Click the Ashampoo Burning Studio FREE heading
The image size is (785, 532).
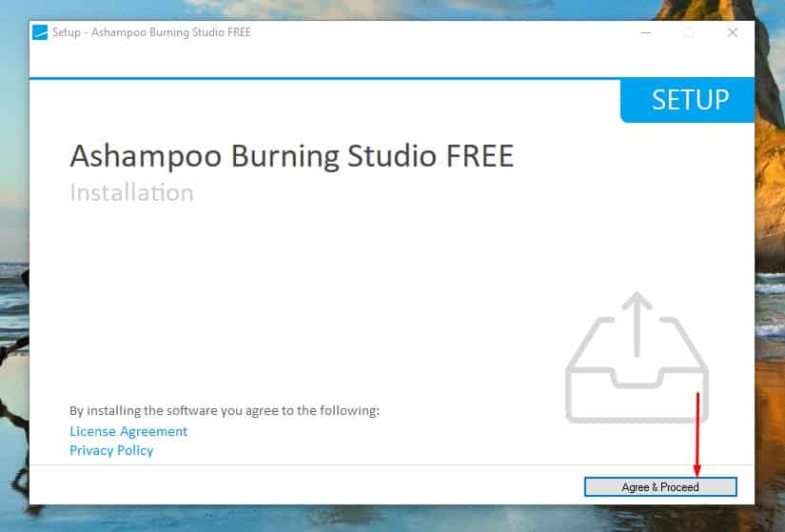coord(291,155)
